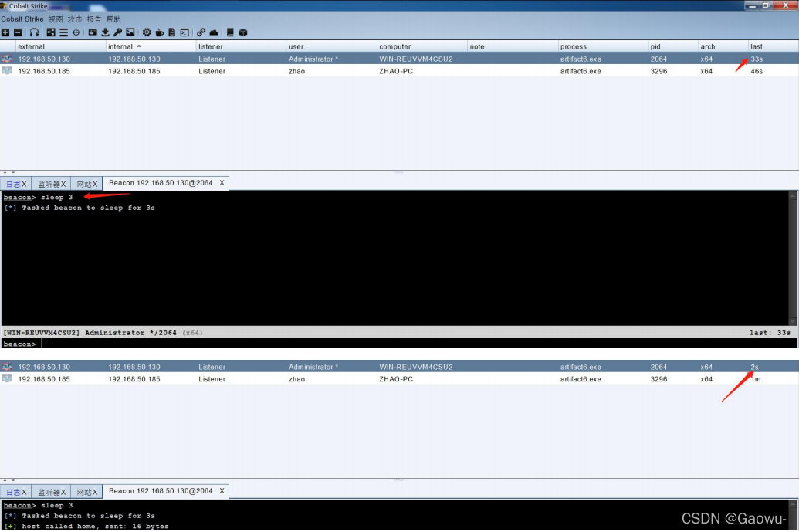Switch to the 日志 tab in upper panel
This screenshot has height=532, width=799.
(x=13, y=184)
